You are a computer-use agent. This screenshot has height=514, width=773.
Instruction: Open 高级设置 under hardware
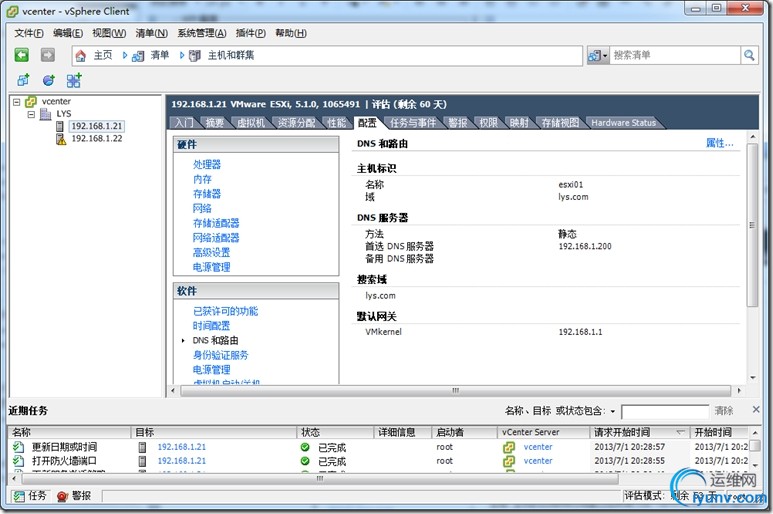[x=211, y=253]
